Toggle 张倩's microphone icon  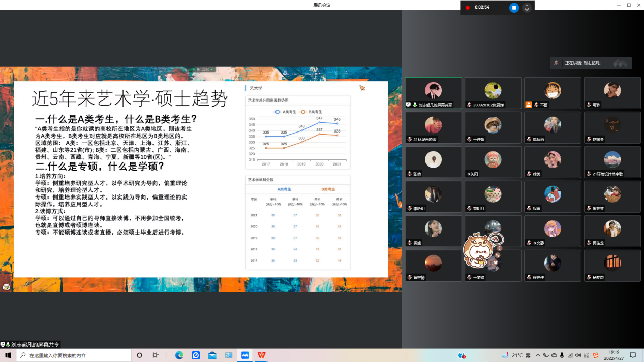[x=409, y=173]
